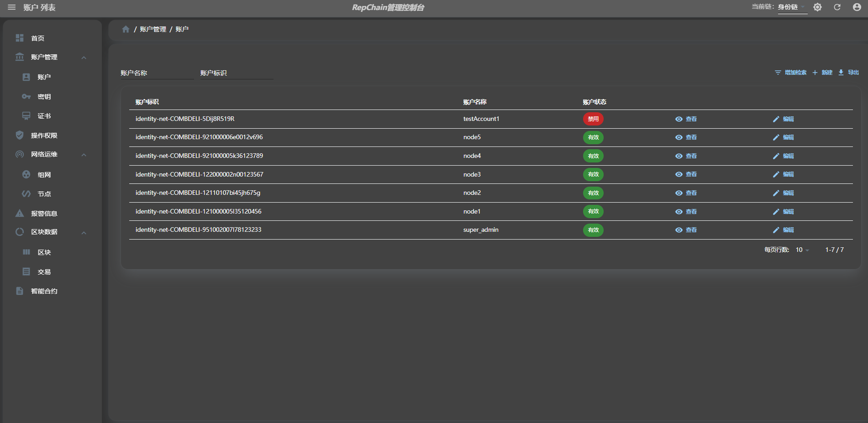Click the 账户状态 column header

(594, 102)
